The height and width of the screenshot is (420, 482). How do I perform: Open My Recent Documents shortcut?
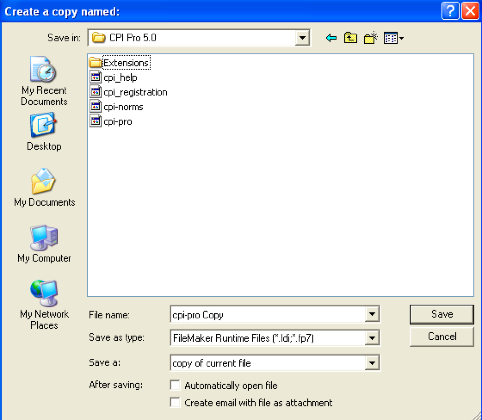[x=44, y=81]
